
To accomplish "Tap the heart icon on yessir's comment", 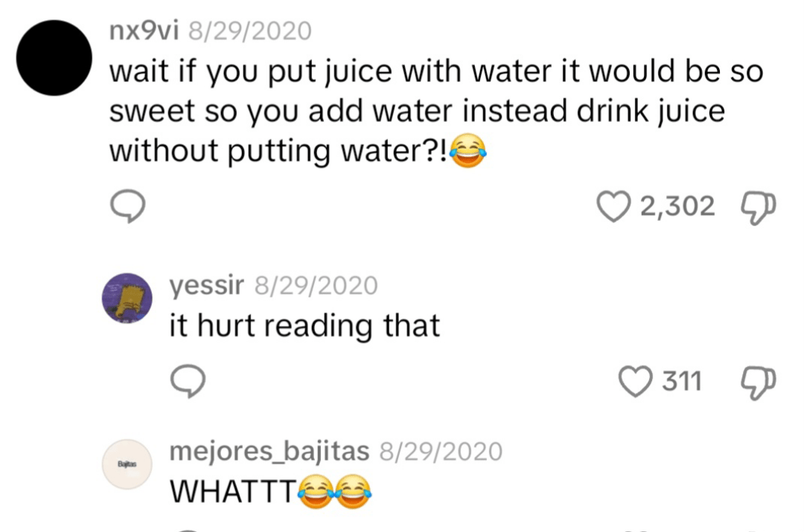I will pyautogui.click(x=636, y=380).
